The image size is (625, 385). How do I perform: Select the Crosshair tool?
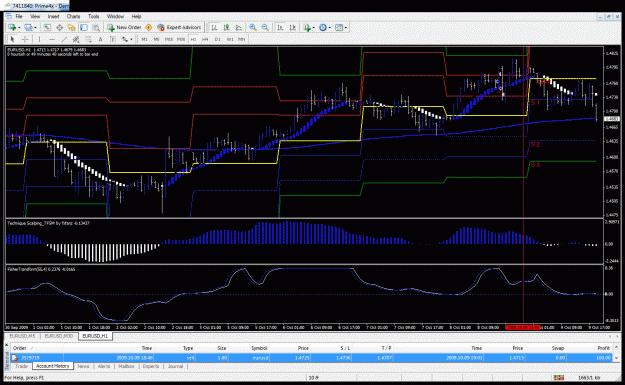25,39
